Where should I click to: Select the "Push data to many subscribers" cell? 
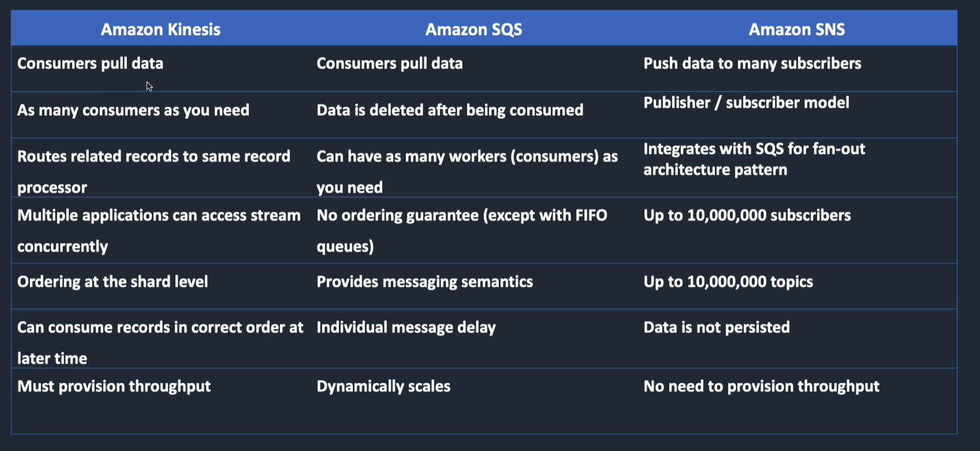pos(752,63)
